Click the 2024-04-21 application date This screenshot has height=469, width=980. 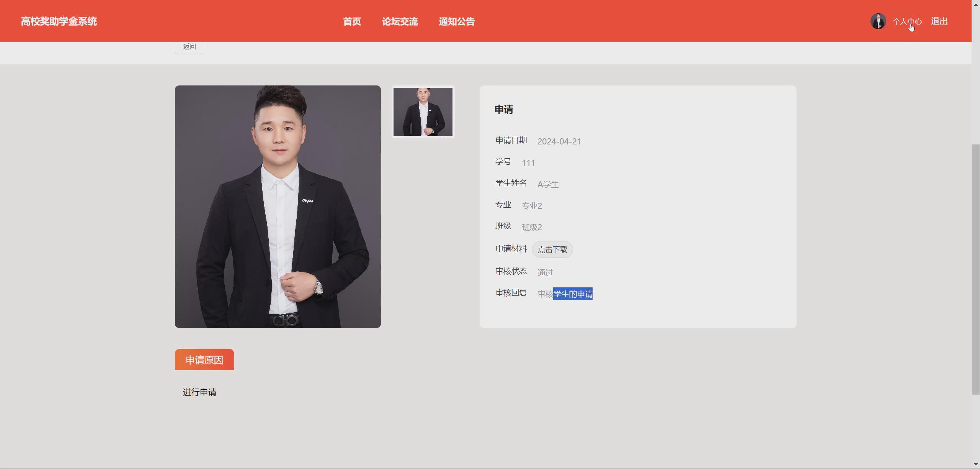click(x=559, y=141)
